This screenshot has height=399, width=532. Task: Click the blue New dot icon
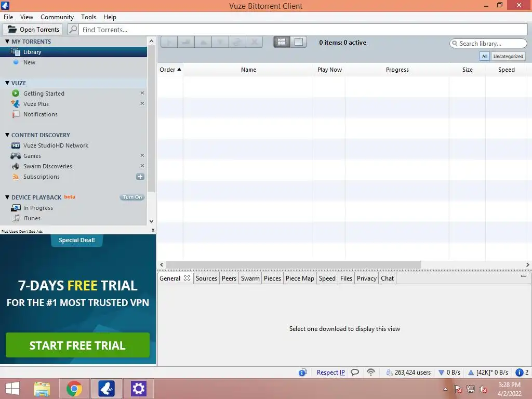[16, 62]
